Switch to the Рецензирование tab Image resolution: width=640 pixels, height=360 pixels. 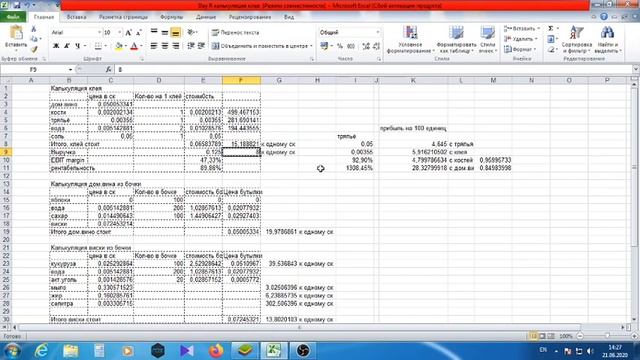[250, 17]
